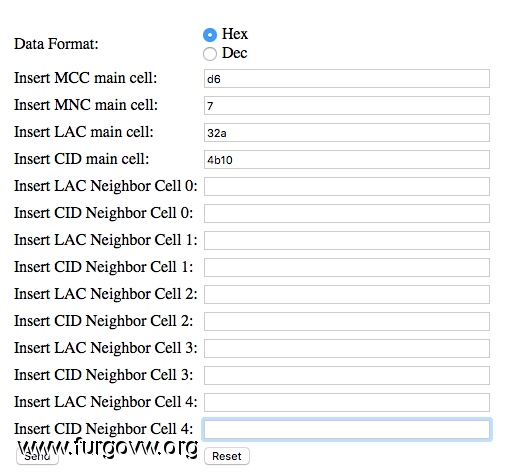Focus the CID Neighbor Cell 3 input
Viewport: 509px width, 476px height.
[347, 376]
